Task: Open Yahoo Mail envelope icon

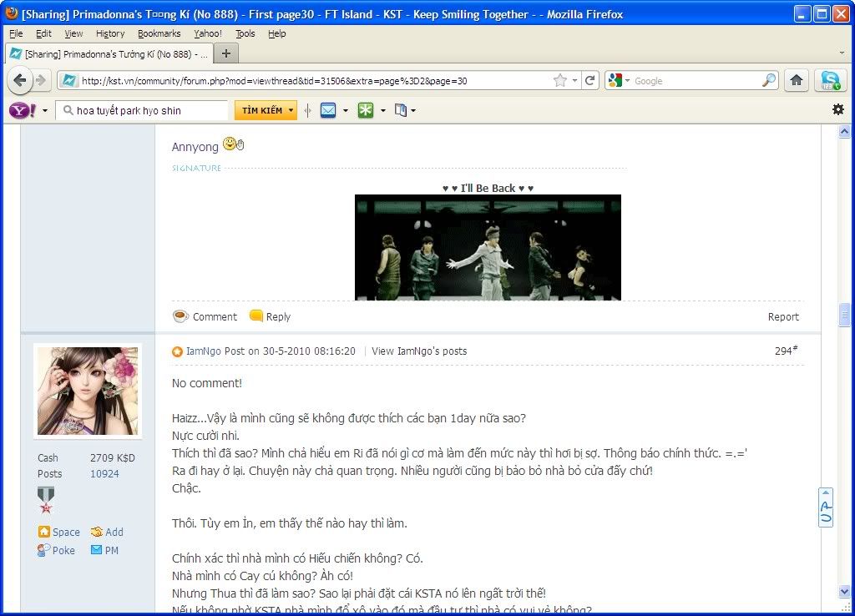Action: [x=328, y=110]
